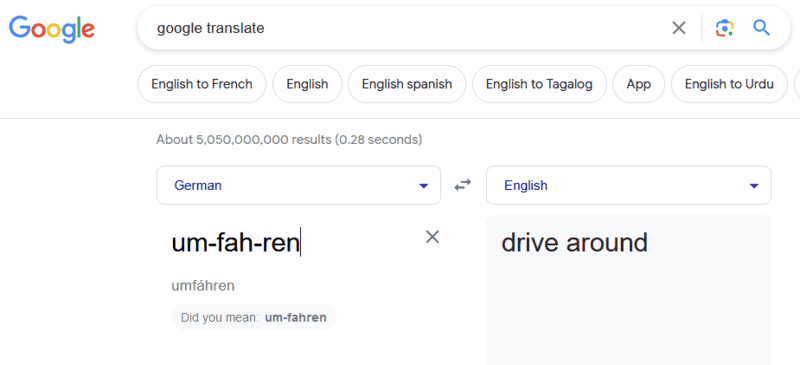Accept the um-fahren suggestion

tap(254, 318)
